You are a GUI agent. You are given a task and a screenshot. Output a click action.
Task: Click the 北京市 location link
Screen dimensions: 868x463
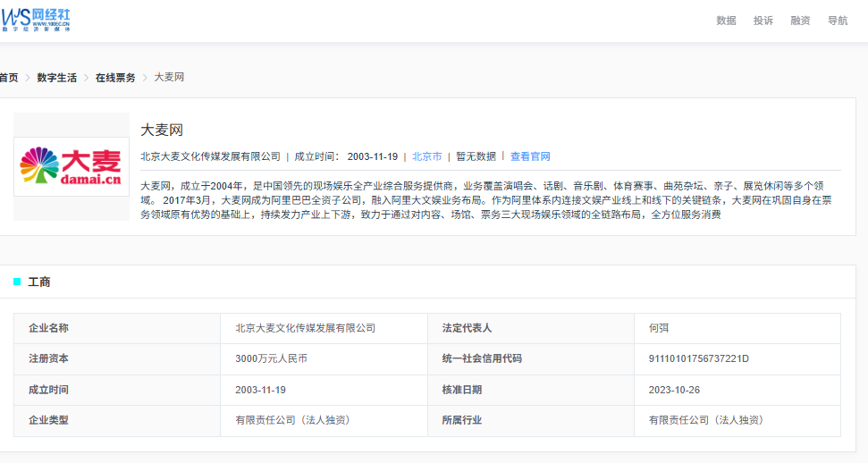(426, 156)
